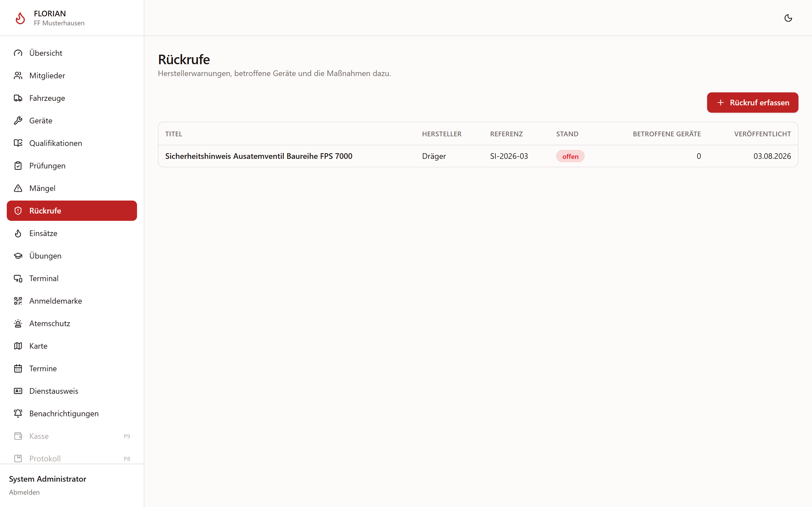Toggle dark mode with moon icon
This screenshot has height=507, width=812.
pyautogui.click(x=788, y=18)
